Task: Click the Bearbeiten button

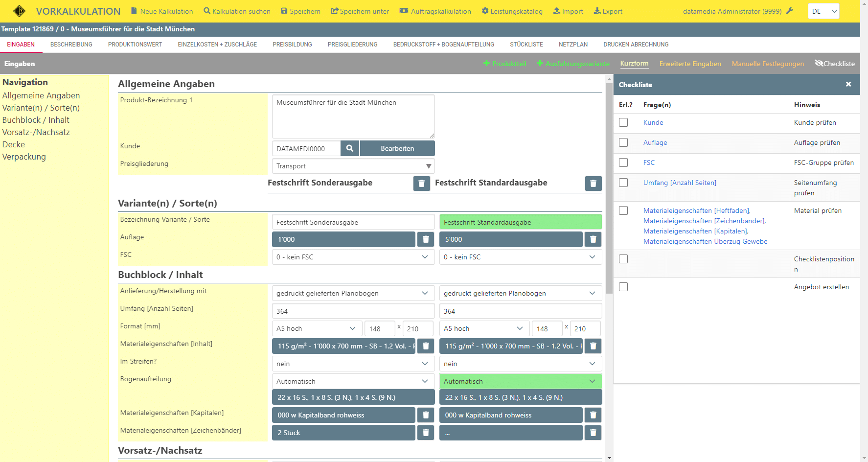Action: [397, 148]
